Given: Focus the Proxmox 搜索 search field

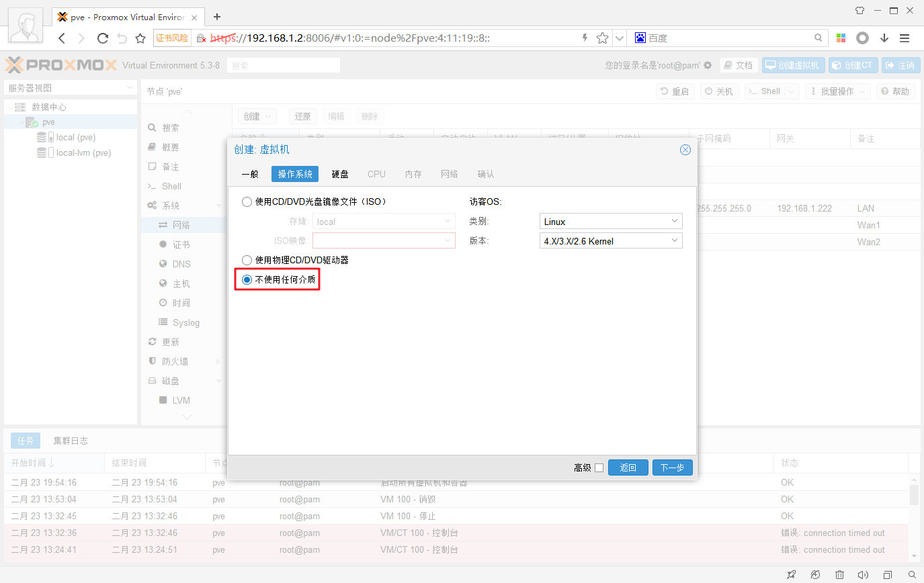Looking at the screenshot, I should (284, 65).
